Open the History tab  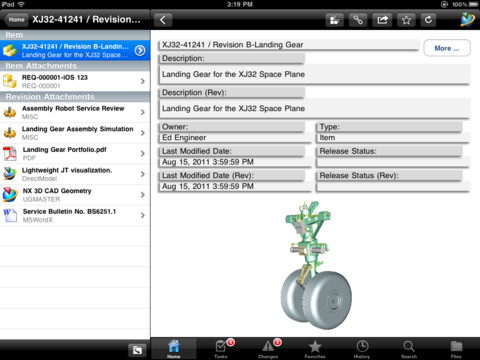tap(362, 349)
